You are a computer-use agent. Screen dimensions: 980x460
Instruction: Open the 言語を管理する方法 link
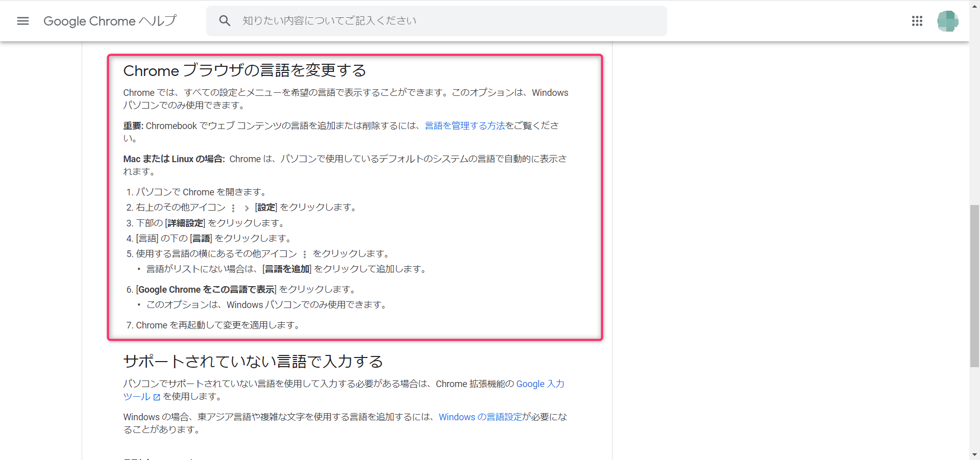coord(464,125)
